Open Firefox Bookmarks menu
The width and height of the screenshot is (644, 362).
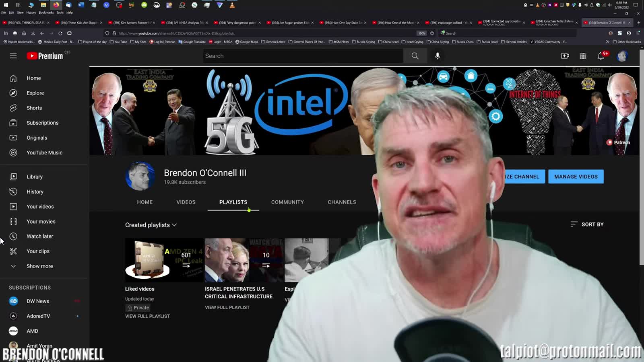click(46, 12)
